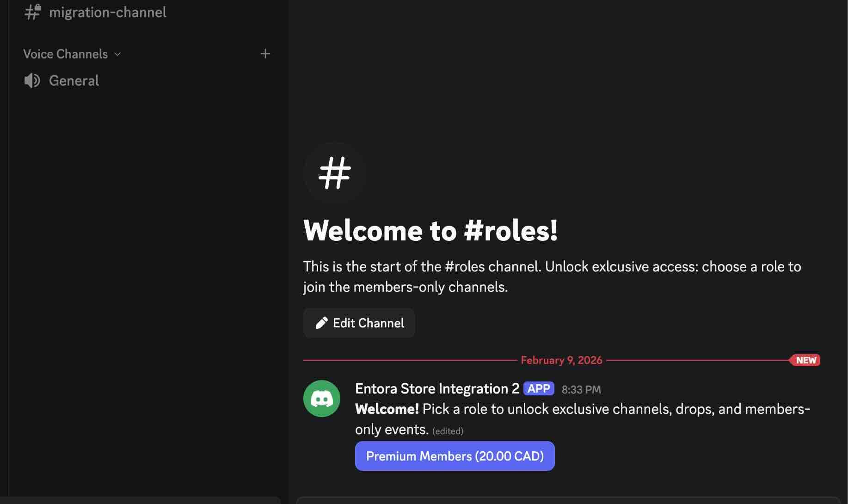Click the locked hashtag icon beside migration-channel
Viewport: 848px width, 504px height.
click(x=31, y=12)
